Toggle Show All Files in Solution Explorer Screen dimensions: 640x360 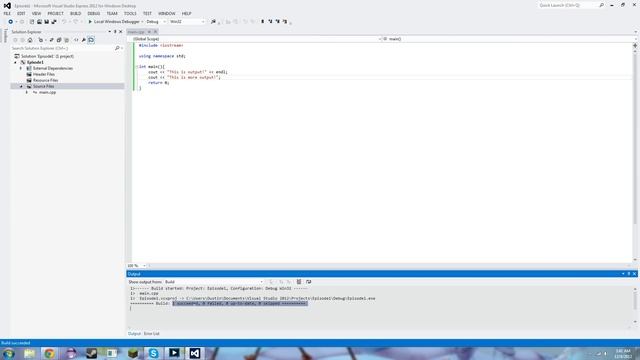(67, 40)
